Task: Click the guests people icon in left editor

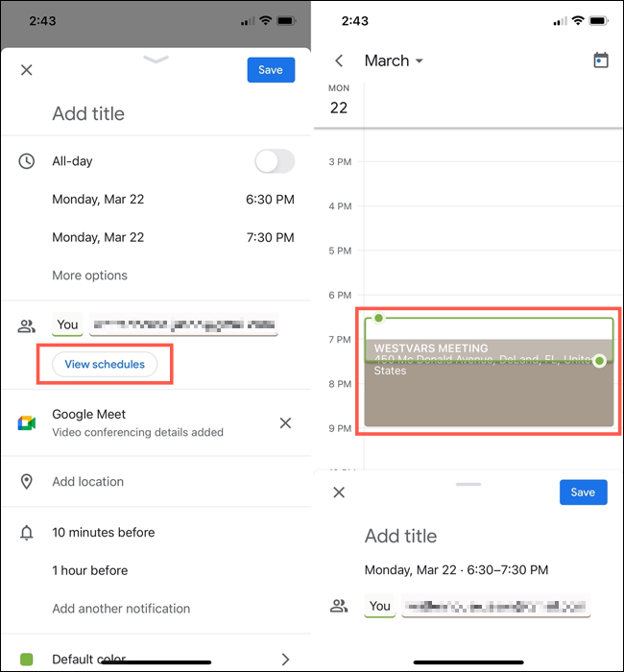Action: pyautogui.click(x=27, y=326)
